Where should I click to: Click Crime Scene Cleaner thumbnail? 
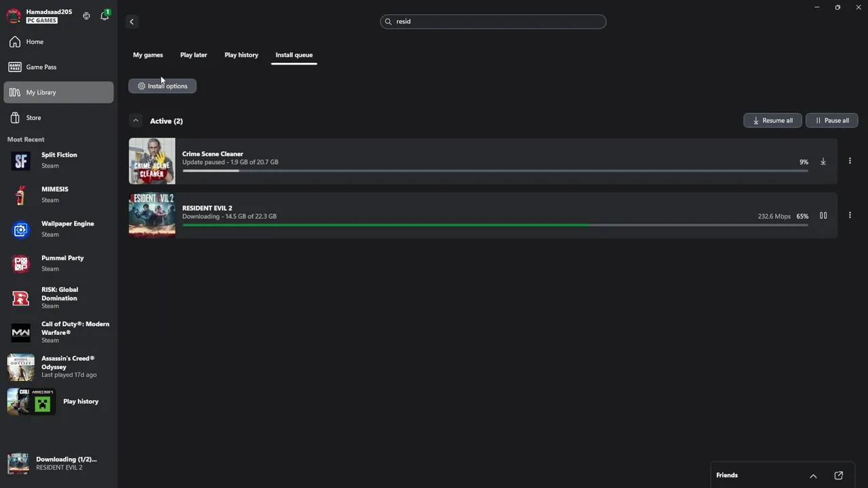[x=152, y=161]
